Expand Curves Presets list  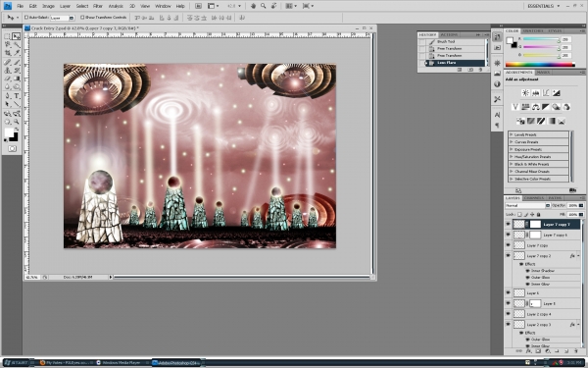(x=512, y=142)
